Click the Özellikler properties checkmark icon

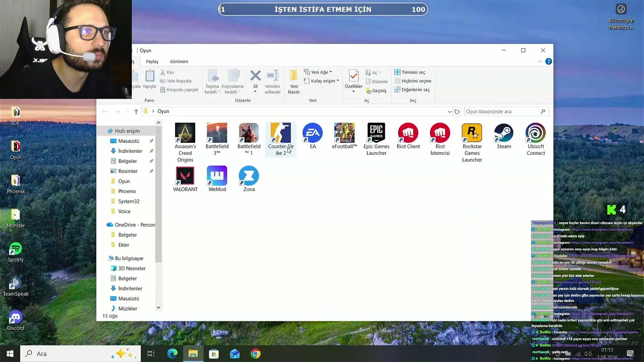(354, 76)
